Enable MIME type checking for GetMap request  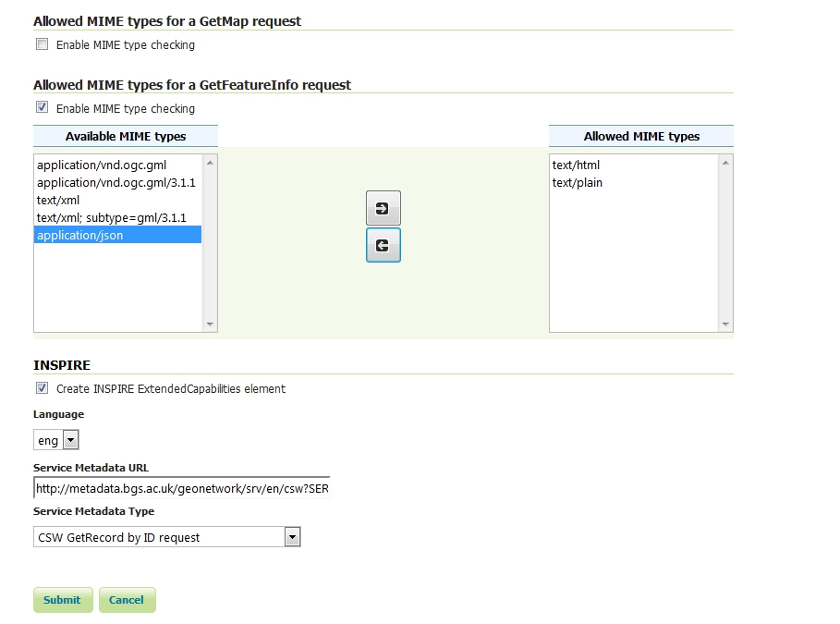coord(42,44)
